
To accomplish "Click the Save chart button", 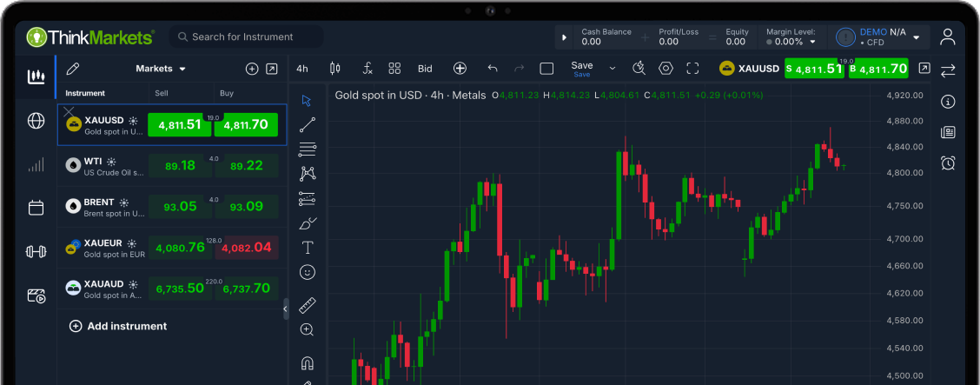I will pos(582,69).
